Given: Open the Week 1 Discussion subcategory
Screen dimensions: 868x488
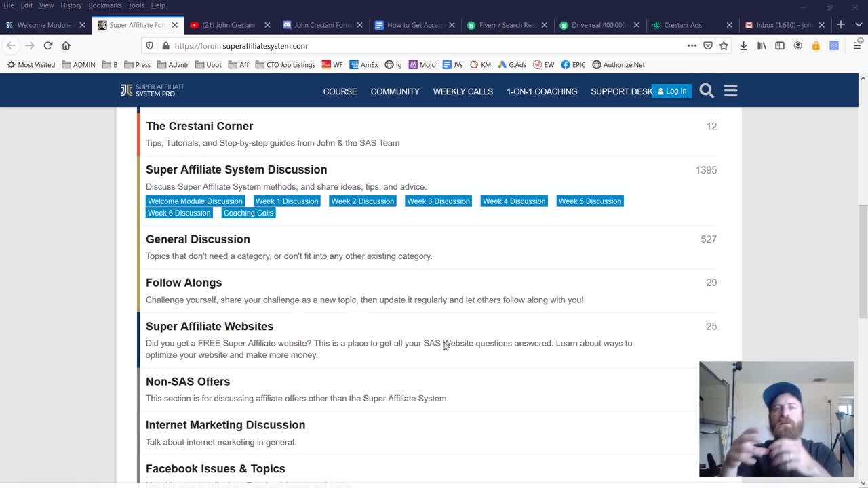Looking at the screenshot, I should pyautogui.click(x=286, y=201).
